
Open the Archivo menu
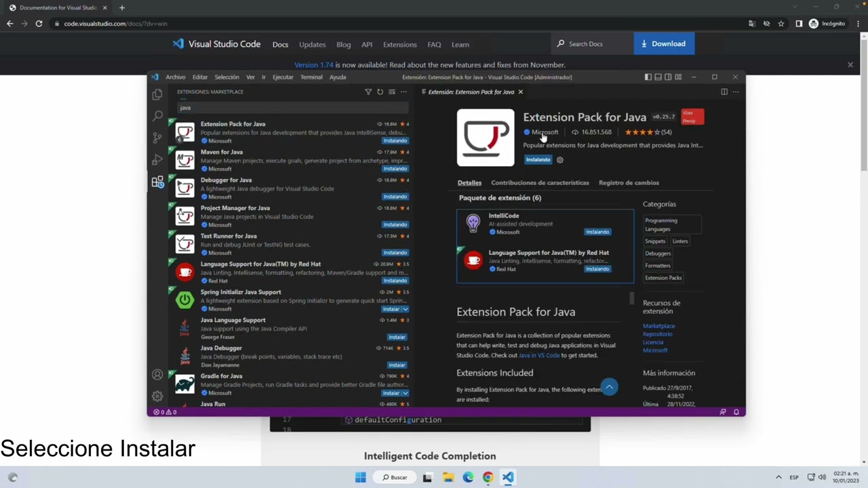point(175,77)
